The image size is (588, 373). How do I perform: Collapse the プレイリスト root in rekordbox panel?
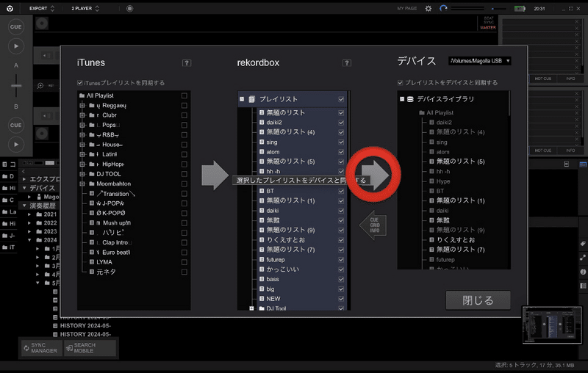click(242, 99)
